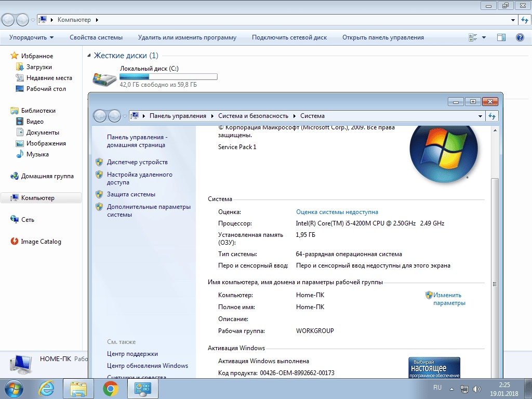Toggle the preview pane icon in Explorer
Screen dimensions: 532x399
point(501,37)
